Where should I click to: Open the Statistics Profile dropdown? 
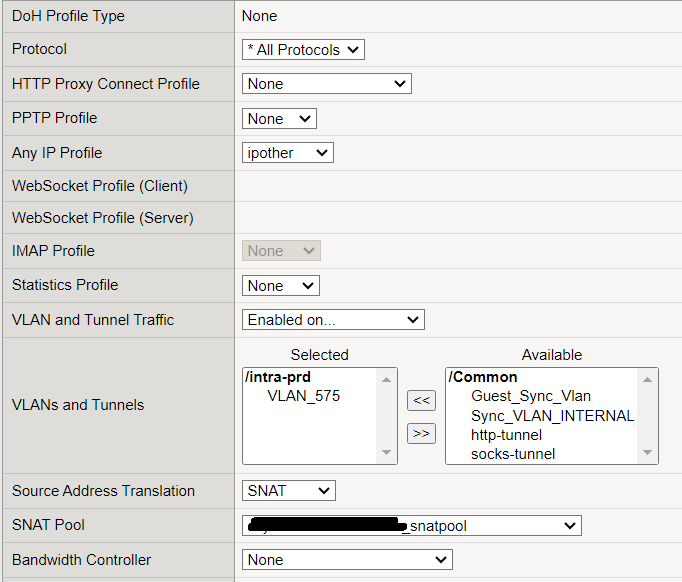280,286
